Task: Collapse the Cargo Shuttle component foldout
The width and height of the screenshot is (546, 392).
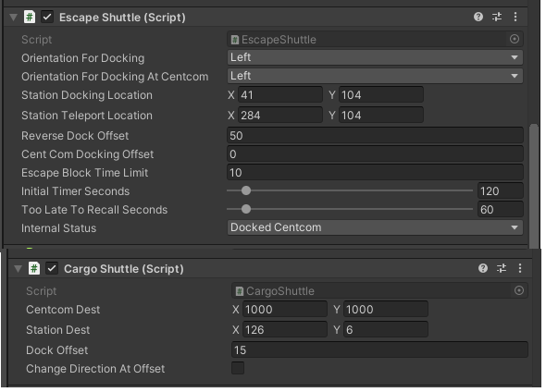Action: point(18,269)
